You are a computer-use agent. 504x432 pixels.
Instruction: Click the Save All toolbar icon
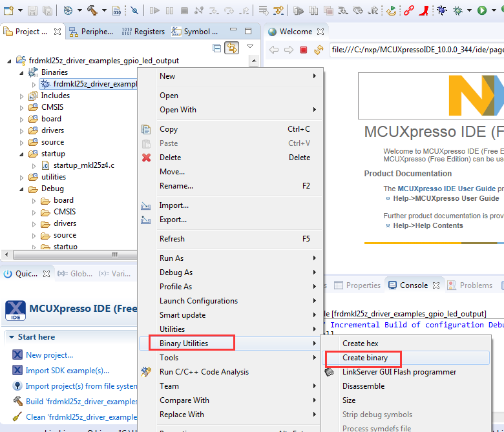(47, 10)
